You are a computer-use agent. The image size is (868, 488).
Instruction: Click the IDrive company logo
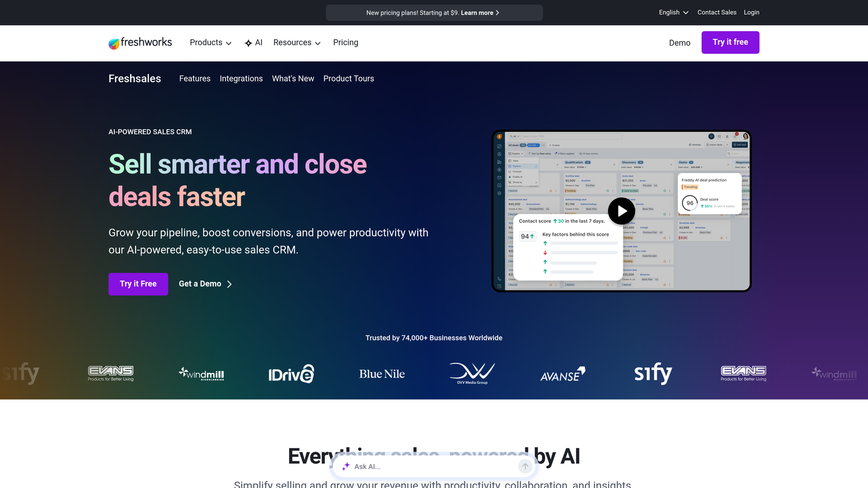291,374
